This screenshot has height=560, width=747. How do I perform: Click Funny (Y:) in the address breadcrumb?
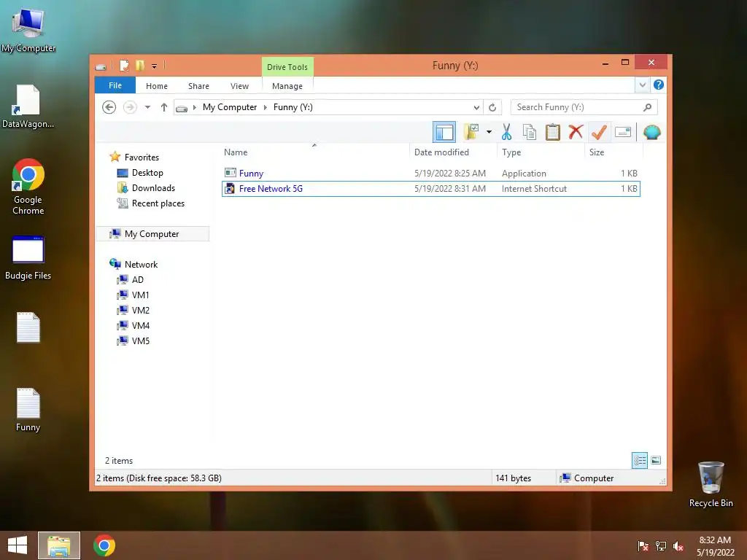point(293,107)
